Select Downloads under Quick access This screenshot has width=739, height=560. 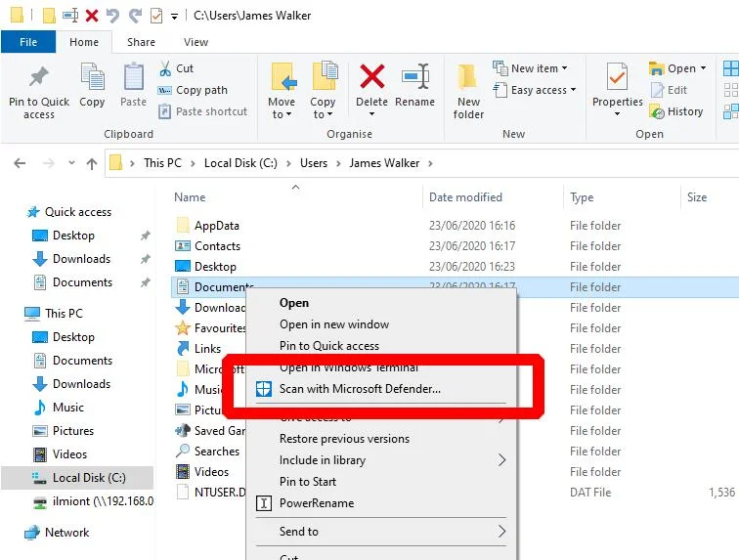tap(81, 259)
